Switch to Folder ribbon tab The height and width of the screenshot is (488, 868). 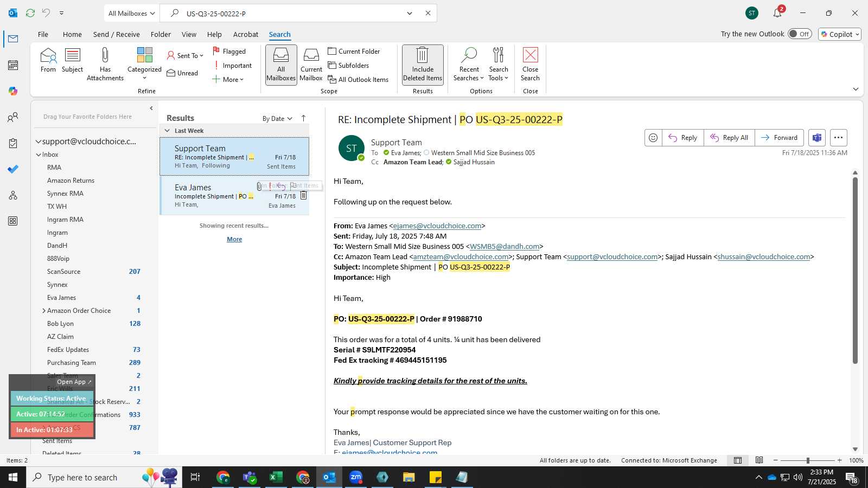(161, 34)
